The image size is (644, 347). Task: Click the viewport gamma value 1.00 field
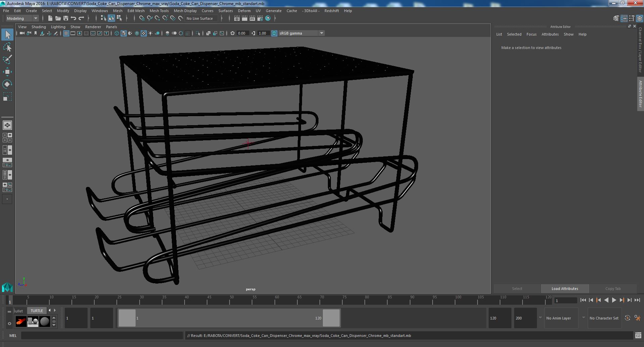click(264, 33)
